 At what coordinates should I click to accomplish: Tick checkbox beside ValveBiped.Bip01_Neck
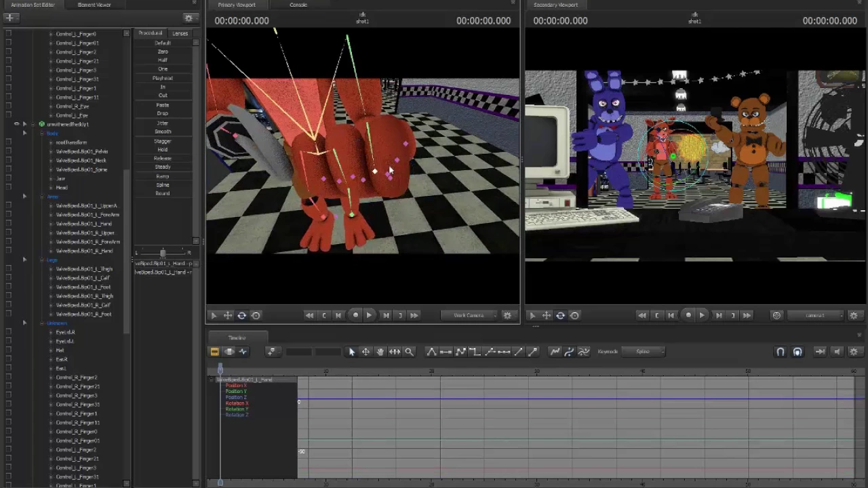click(x=8, y=161)
